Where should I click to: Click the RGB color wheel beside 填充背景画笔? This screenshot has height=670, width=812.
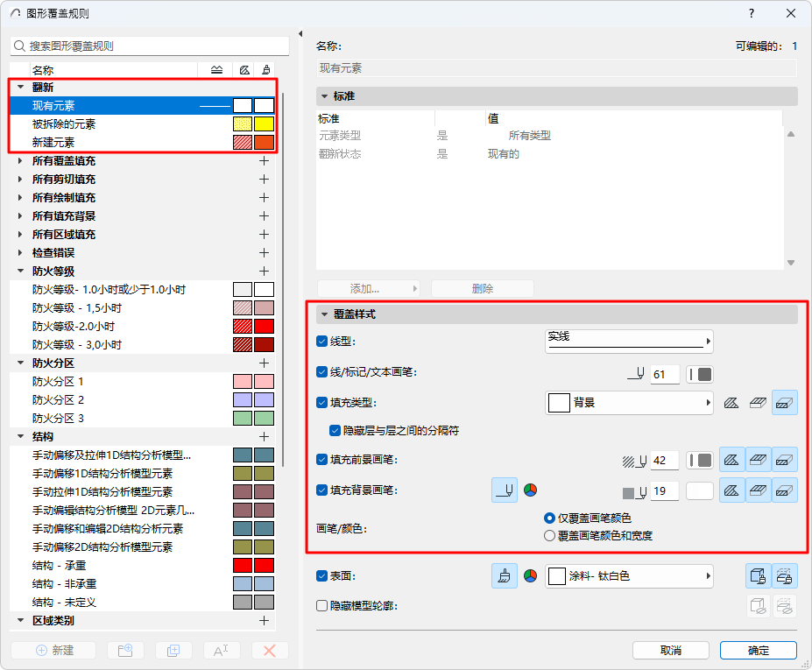pyautogui.click(x=530, y=490)
